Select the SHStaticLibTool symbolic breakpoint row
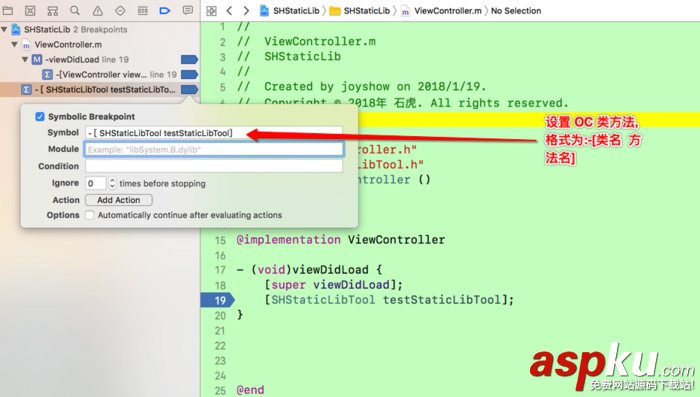The image size is (700, 397). [99, 89]
